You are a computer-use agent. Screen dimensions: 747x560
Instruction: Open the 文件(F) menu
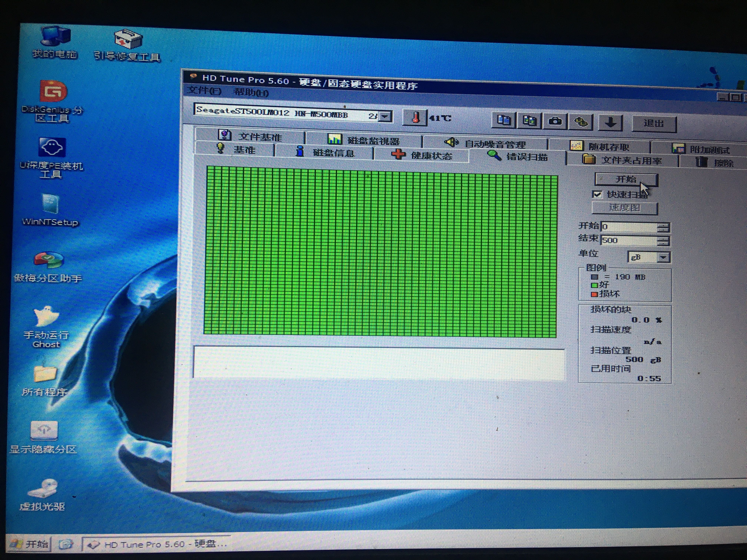click(204, 91)
